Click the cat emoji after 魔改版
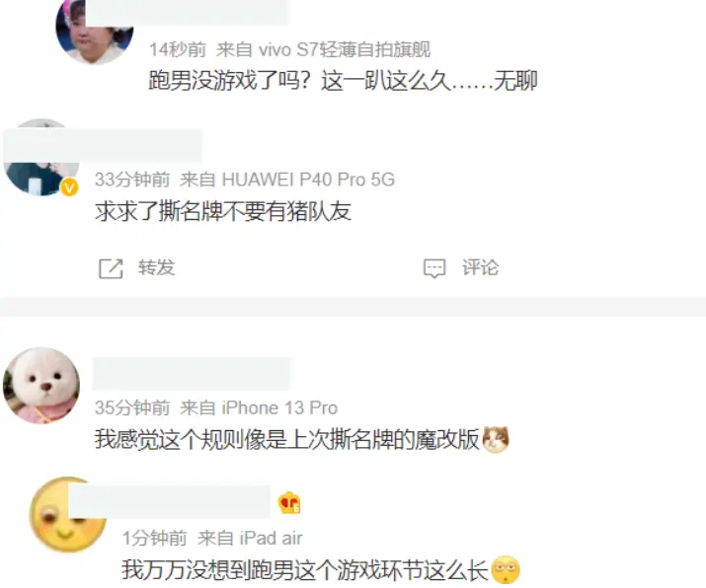The image size is (706, 588). 496,439
